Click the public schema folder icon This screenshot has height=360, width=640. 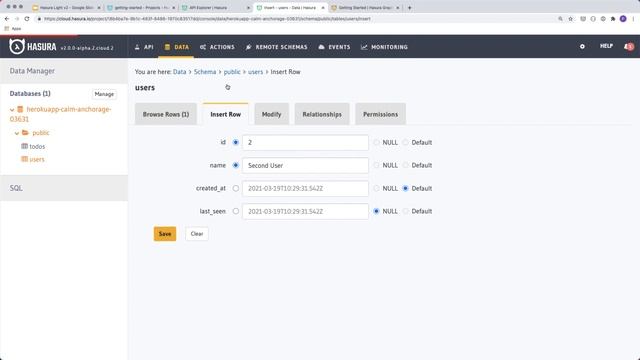coord(25,133)
